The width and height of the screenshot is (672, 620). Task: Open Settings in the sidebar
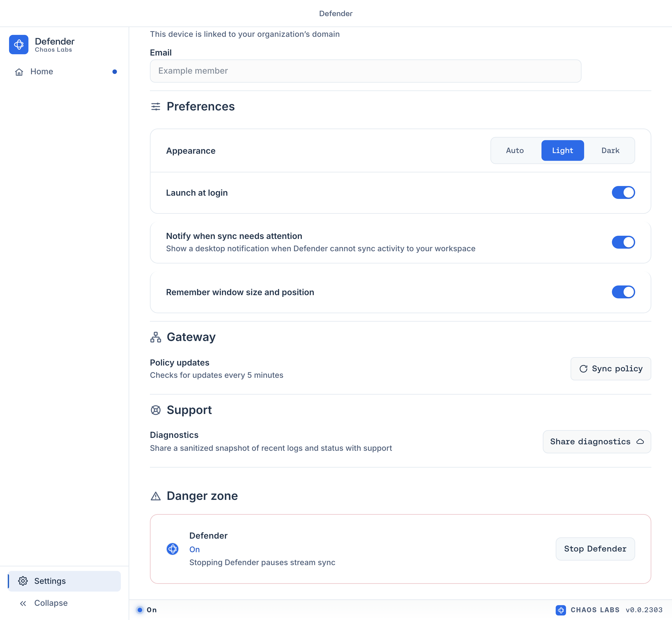[64, 581]
